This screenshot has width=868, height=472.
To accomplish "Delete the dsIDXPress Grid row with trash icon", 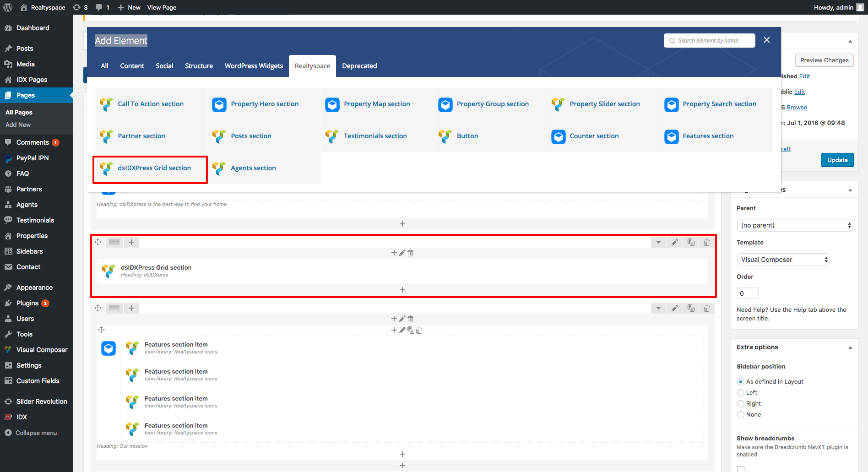I will click(x=706, y=242).
